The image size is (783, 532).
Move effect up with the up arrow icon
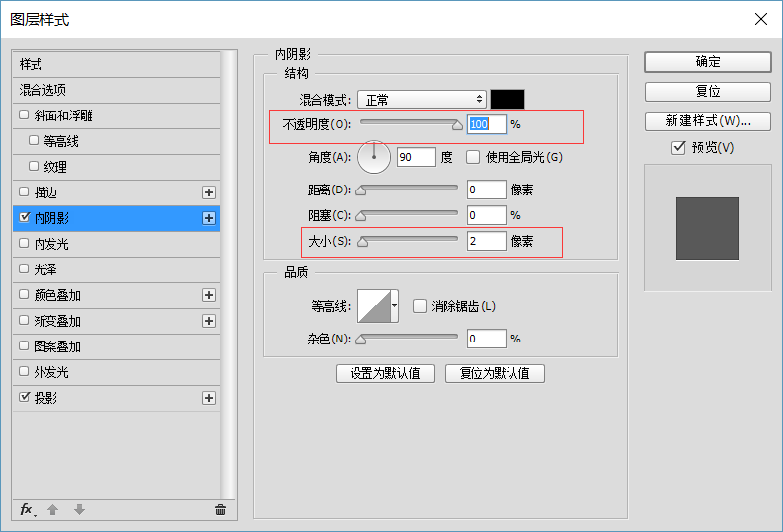pyautogui.click(x=53, y=510)
